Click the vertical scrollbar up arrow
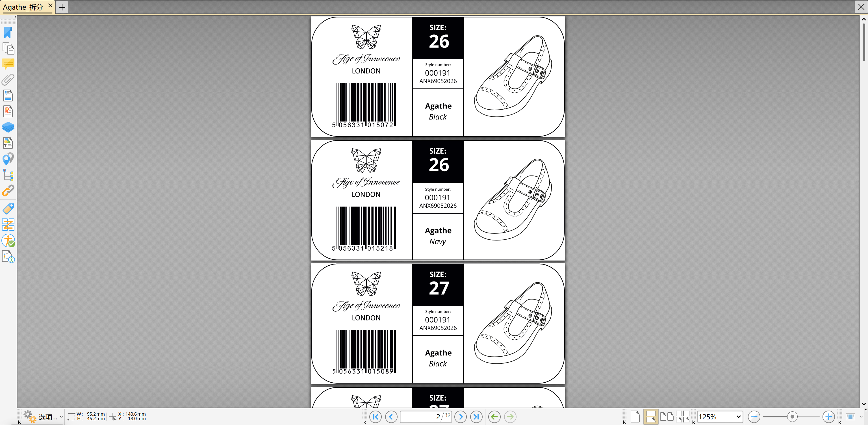 (x=864, y=19)
